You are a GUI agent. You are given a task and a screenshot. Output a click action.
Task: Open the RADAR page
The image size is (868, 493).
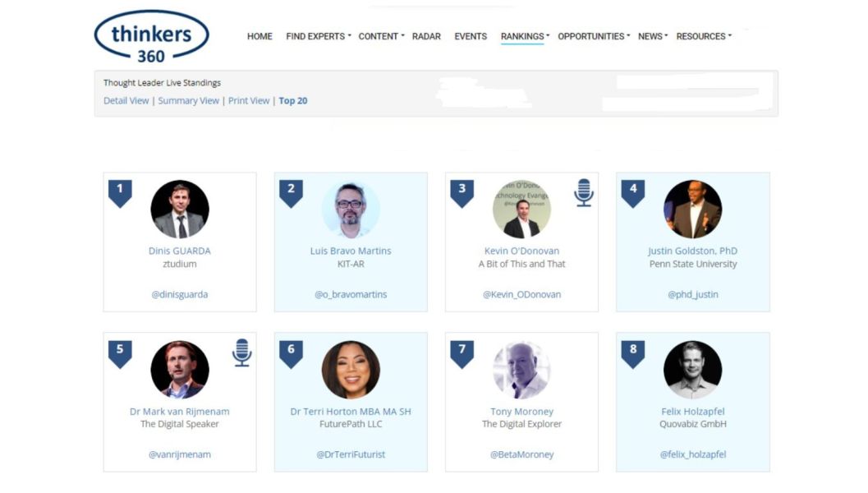[426, 36]
